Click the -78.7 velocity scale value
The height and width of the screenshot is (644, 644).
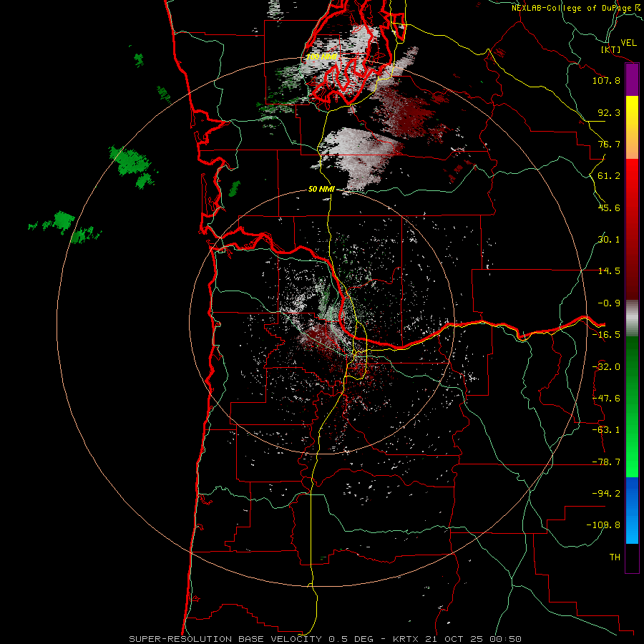click(606, 462)
